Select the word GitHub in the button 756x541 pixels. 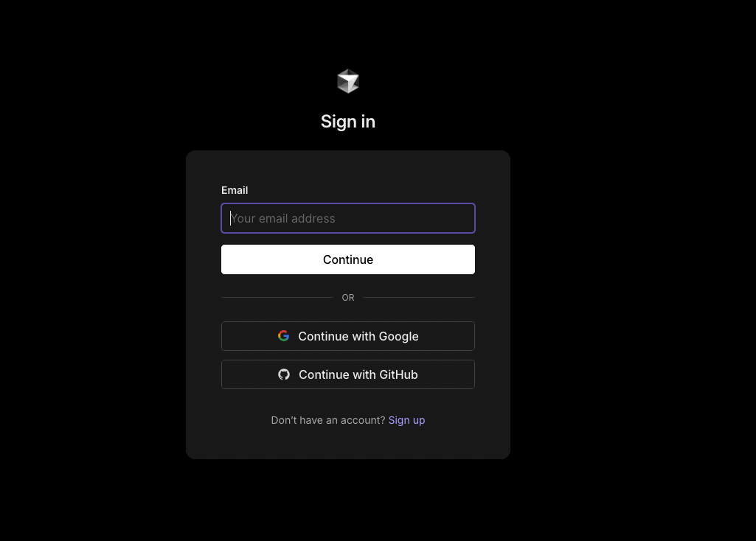398,374
